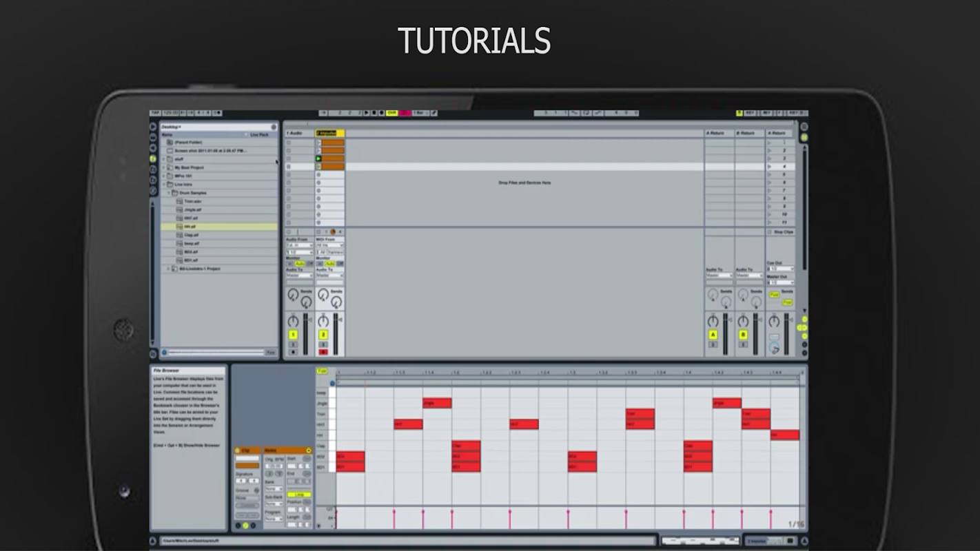Toggle the yellow Loop button in Notes box
The height and width of the screenshot is (551, 980).
[x=299, y=495]
